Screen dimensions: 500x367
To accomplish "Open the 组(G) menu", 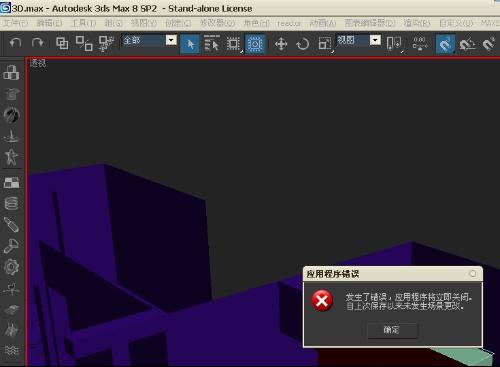I will point(114,23).
